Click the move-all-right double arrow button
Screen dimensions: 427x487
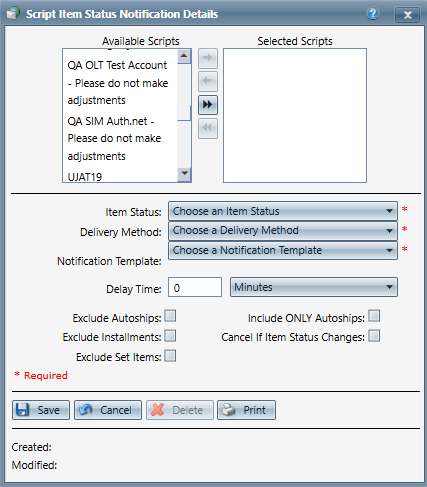click(208, 105)
